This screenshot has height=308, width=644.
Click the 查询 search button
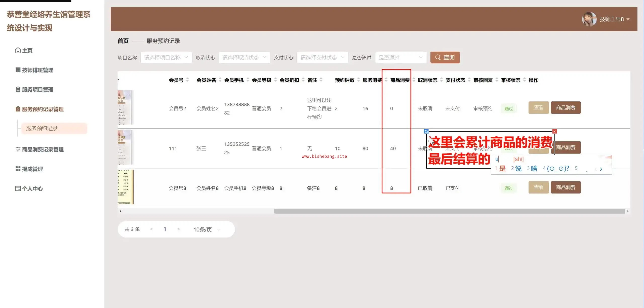(445, 58)
